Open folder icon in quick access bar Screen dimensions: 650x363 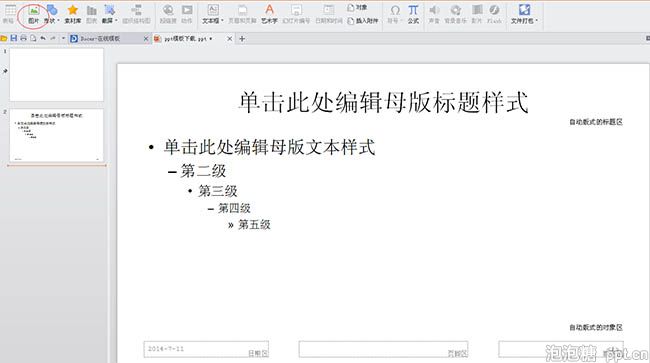[4, 39]
